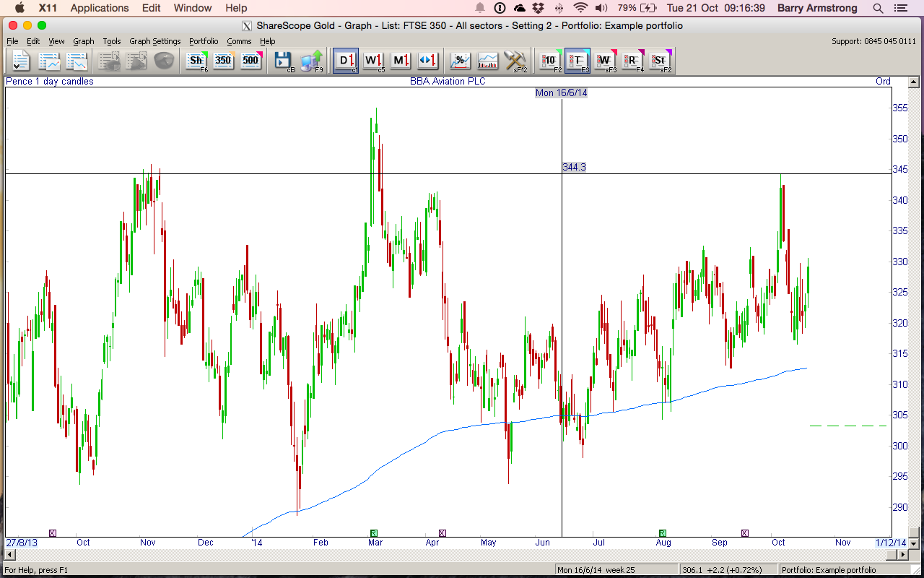The width and height of the screenshot is (924, 578).
Task: Click the floppy disk save icon
Action: 284,61
